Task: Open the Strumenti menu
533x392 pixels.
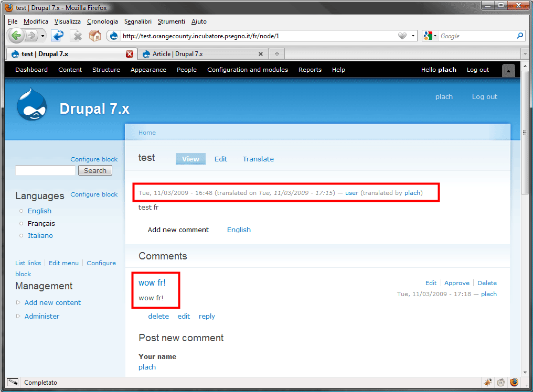Action: pyautogui.click(x=172, y=21)
